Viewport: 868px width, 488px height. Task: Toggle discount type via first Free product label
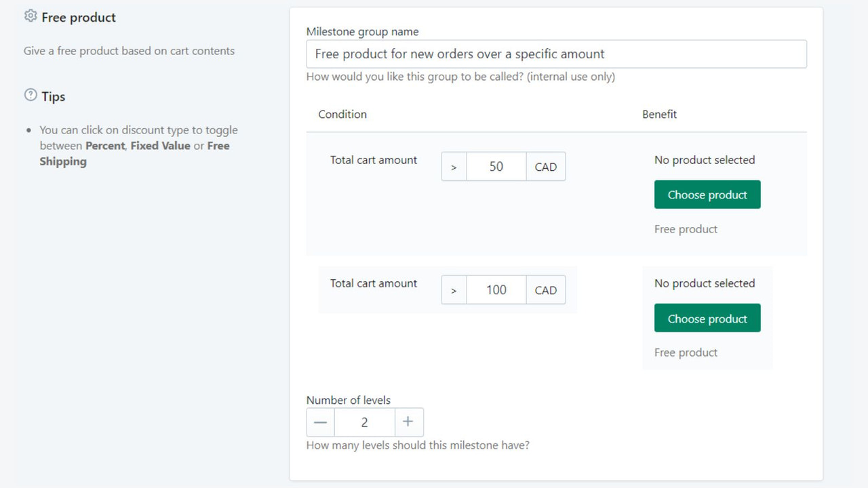[x=686, y=228]
